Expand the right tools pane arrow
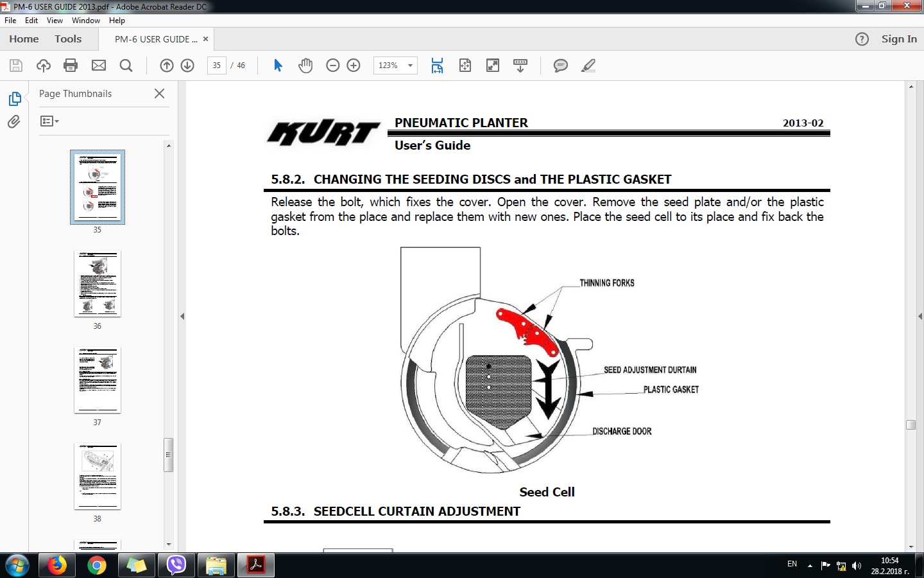The height and width of the screenshot is (578, 924). click(x=920, y=316)
